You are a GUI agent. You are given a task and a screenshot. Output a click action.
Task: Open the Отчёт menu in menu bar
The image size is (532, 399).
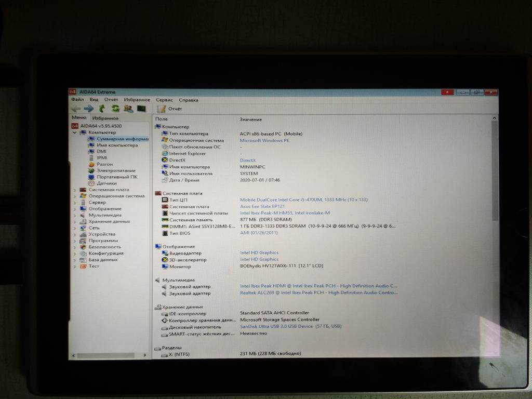click(111, 99)
